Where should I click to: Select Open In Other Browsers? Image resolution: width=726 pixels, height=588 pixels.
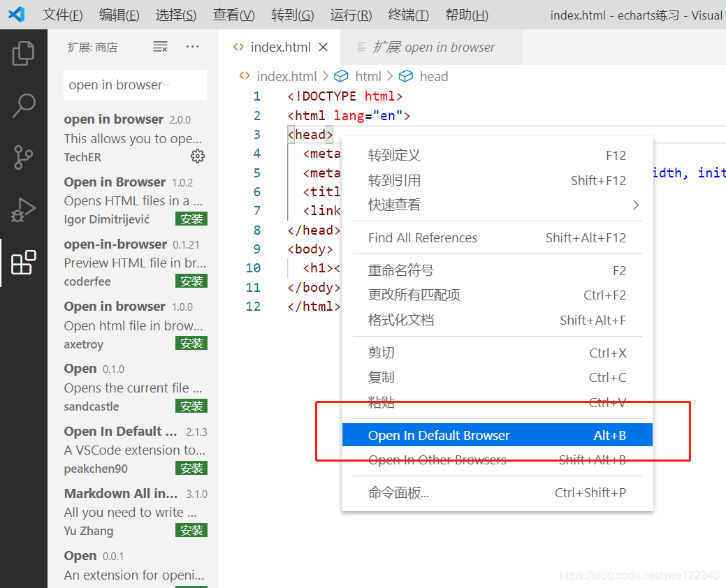[x=498, y=460]
